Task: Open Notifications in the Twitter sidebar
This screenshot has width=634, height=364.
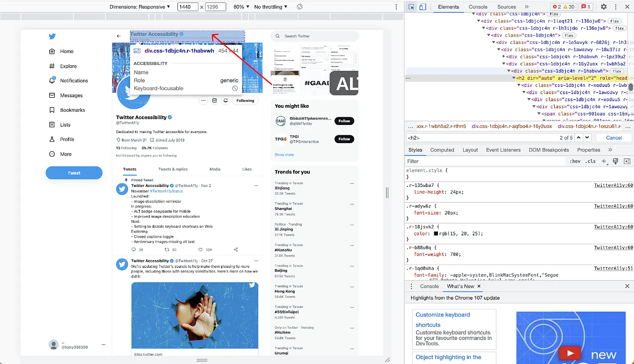Action: pos(68,81)
